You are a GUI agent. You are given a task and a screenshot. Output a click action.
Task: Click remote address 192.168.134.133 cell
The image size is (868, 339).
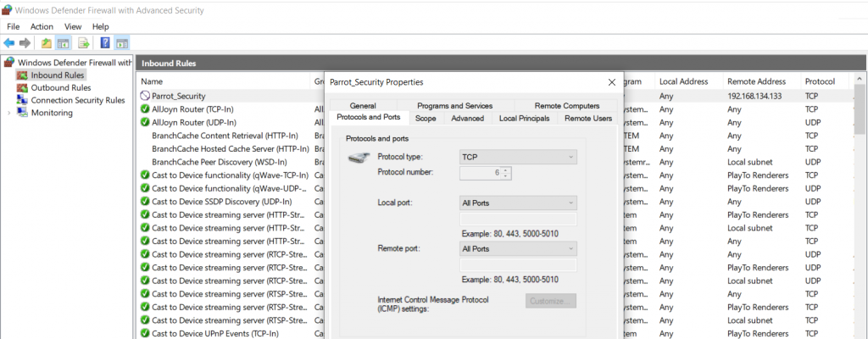tap(754, 96)
